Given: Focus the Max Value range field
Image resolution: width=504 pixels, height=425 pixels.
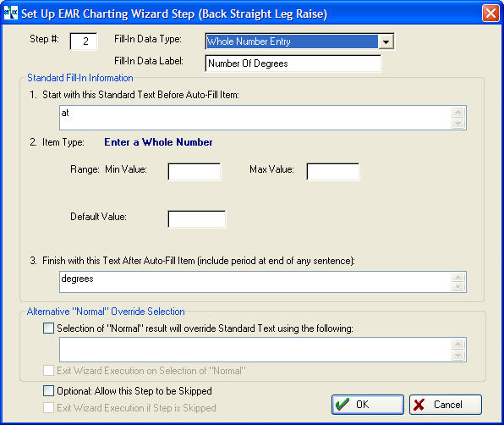Looking at the screenshot, I should [x=333, y=172].
